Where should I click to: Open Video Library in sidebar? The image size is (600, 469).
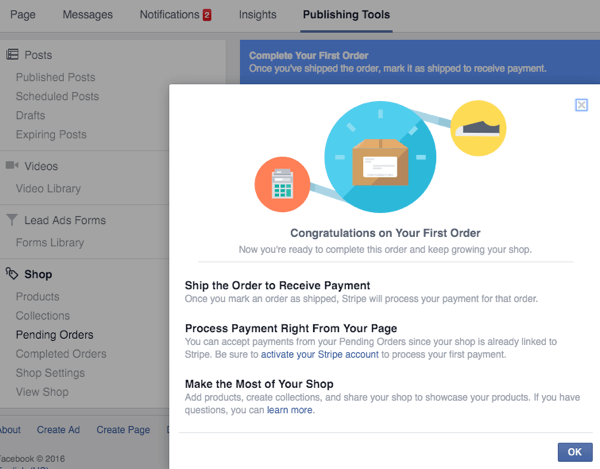point(48,189)
